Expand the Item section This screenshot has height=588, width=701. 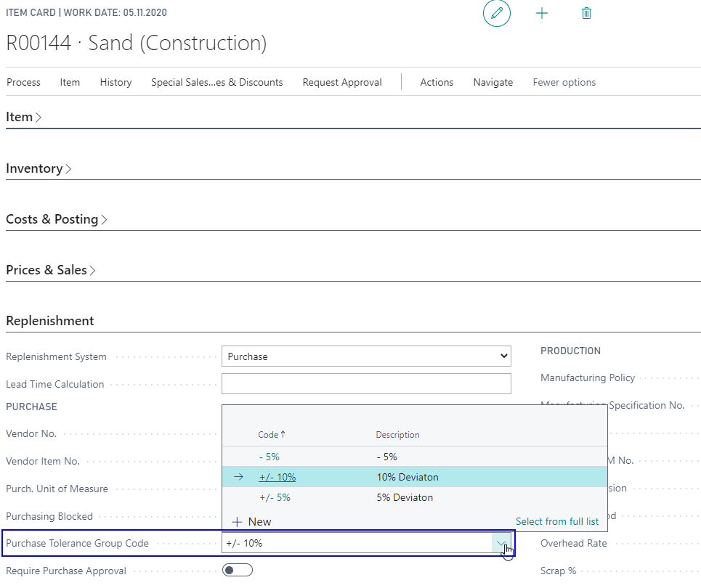(24, 117)
